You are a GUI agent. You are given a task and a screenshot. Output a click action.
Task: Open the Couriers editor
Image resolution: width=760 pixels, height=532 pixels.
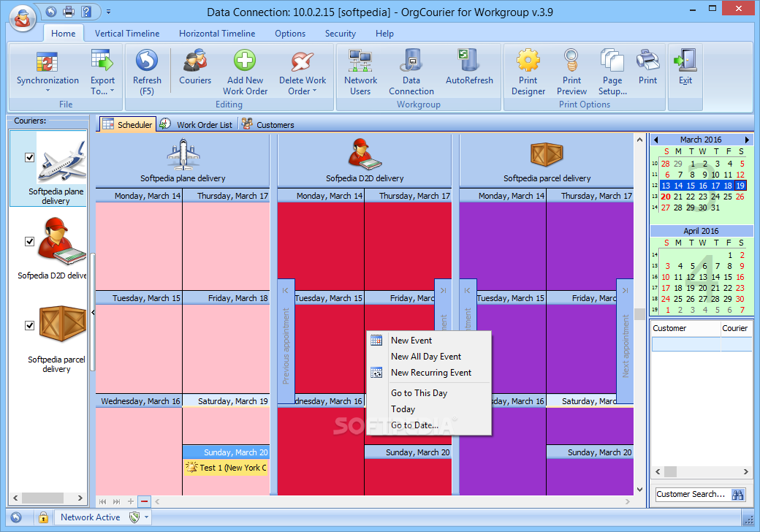click(195, 66)
